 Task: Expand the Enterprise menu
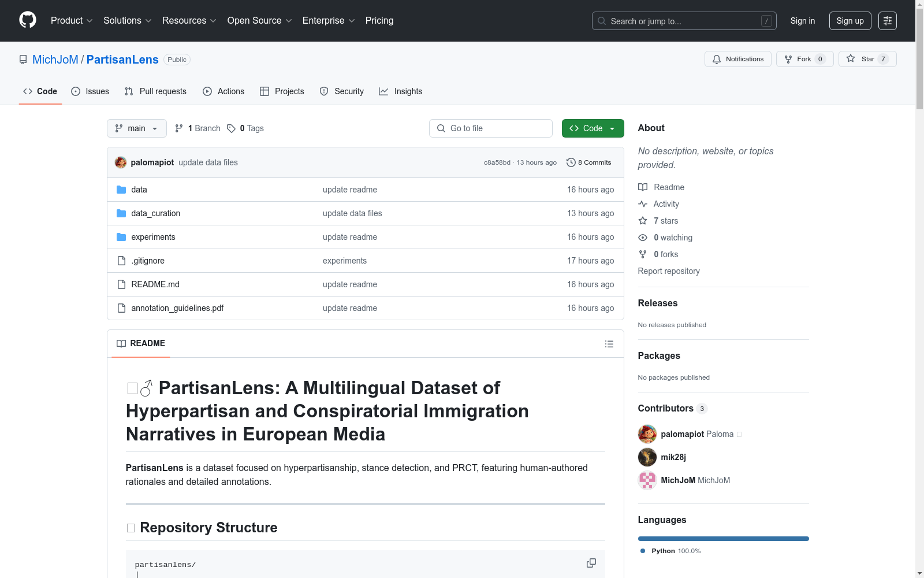coord(329,20)
